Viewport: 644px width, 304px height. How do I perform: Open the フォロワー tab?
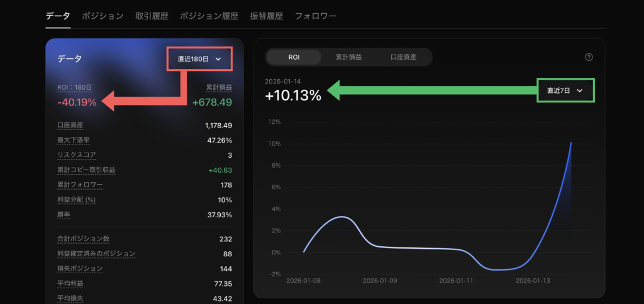pyautogui.click(x=316, y=16)
